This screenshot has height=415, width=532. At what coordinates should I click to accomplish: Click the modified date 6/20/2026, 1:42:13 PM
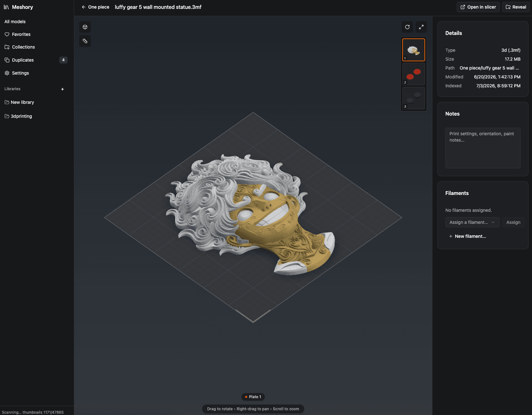click(x=497, y=77)
